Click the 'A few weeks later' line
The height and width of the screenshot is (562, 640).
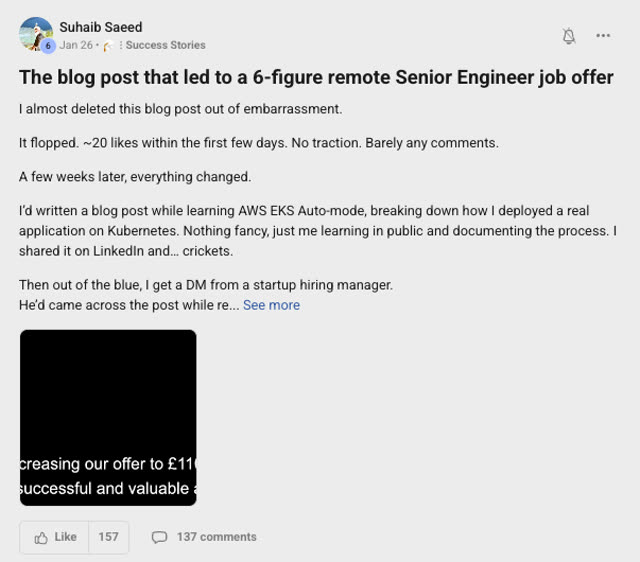coord(135,177)
